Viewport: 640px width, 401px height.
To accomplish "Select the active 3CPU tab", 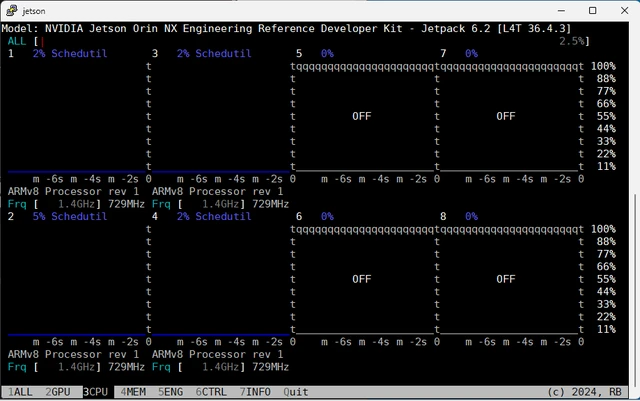I will [x=96, y=393].
